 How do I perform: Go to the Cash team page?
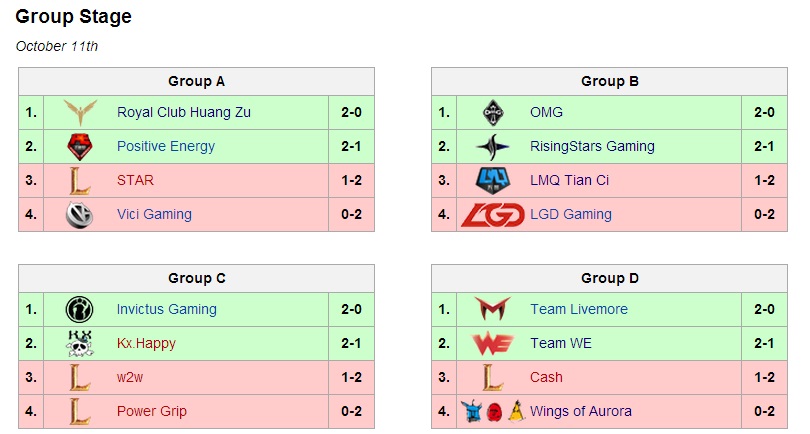(x=546, y=377)
